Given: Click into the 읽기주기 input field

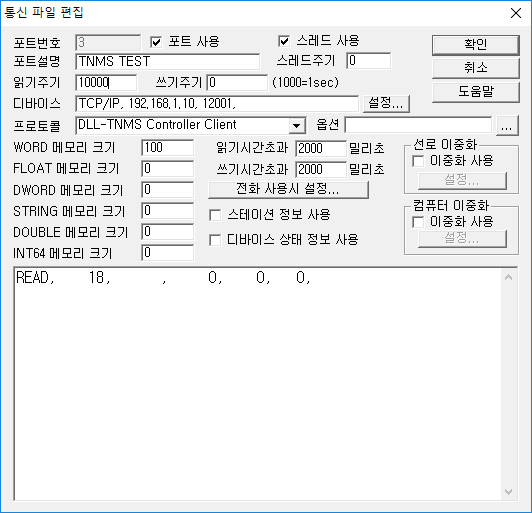Looking at the screenshot, I should click(x=106, y=82).
